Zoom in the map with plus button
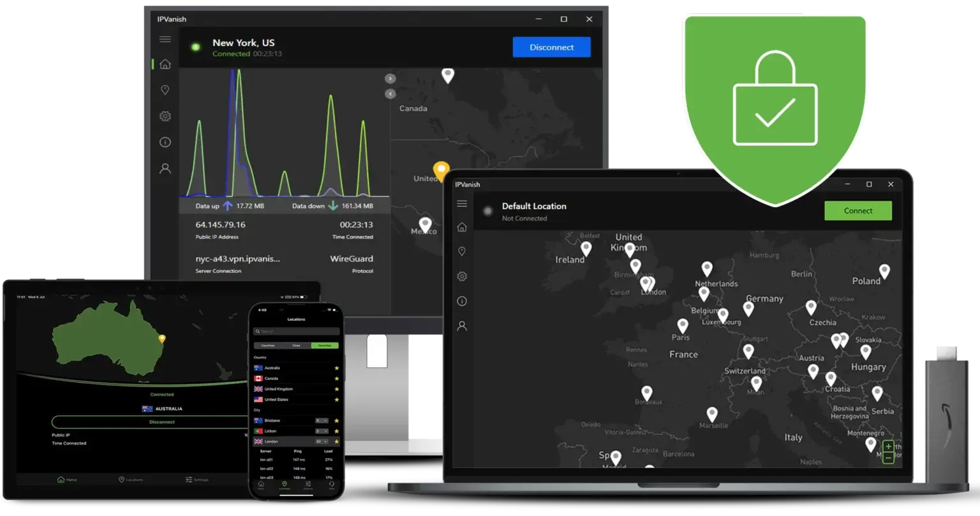980x516 pixels. point(888,446)
